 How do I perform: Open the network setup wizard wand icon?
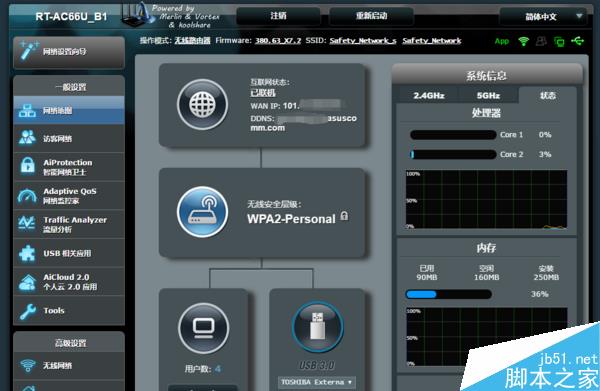28,51
